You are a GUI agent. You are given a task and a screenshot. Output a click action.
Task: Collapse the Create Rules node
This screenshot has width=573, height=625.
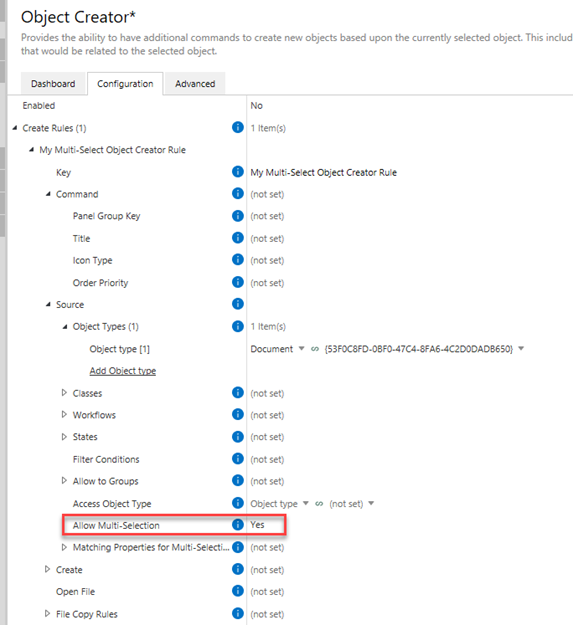pos(15,128)
